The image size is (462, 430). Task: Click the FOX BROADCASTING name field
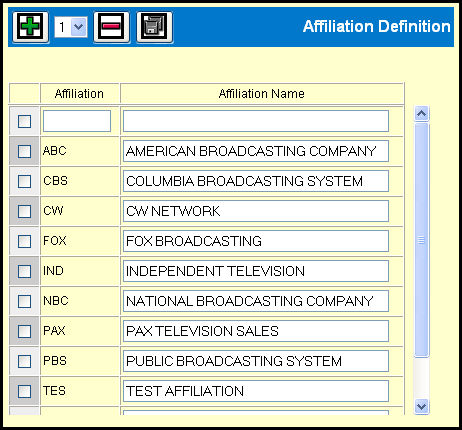256,241
